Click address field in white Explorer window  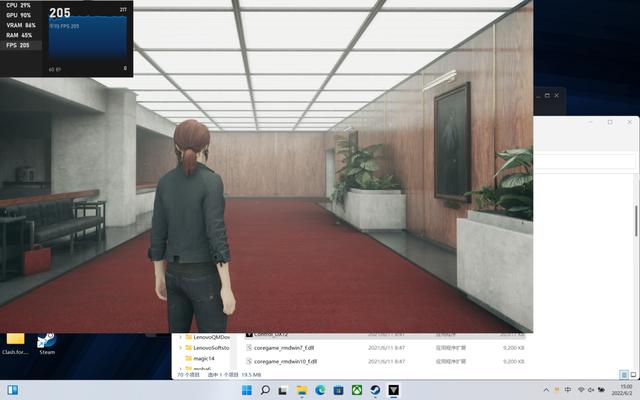pos(585,162)
